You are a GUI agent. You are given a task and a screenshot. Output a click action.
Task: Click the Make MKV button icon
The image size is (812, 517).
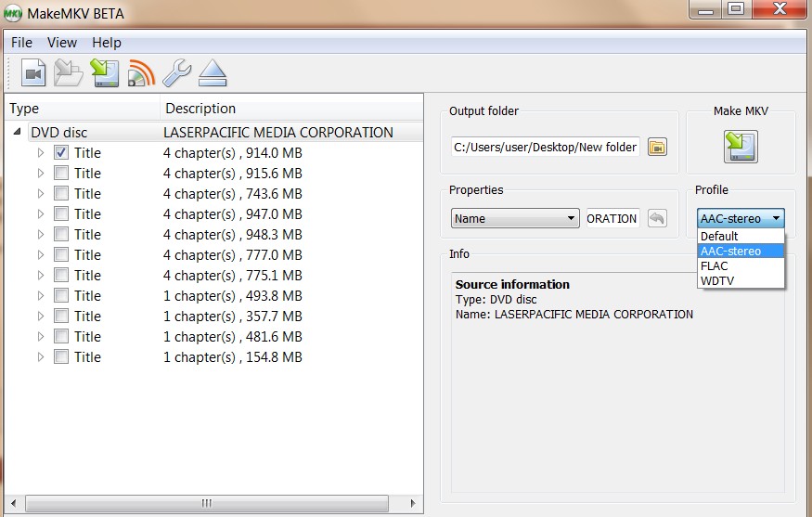(x=741, y=147)
